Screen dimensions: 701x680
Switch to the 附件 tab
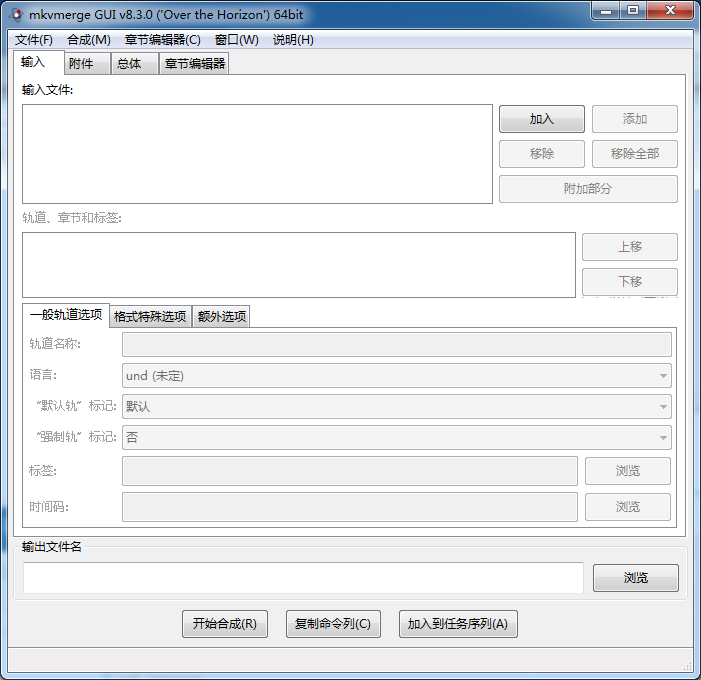pos(81,64)
